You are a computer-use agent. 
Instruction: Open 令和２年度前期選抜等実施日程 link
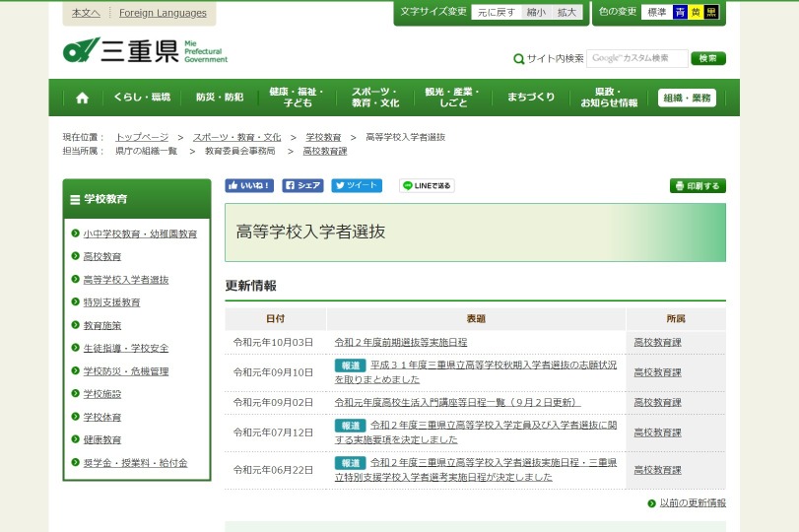click(400, 343)
